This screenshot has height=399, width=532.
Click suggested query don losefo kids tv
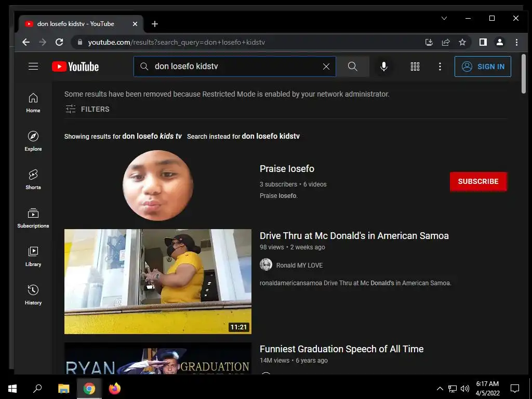coord(152,136)
